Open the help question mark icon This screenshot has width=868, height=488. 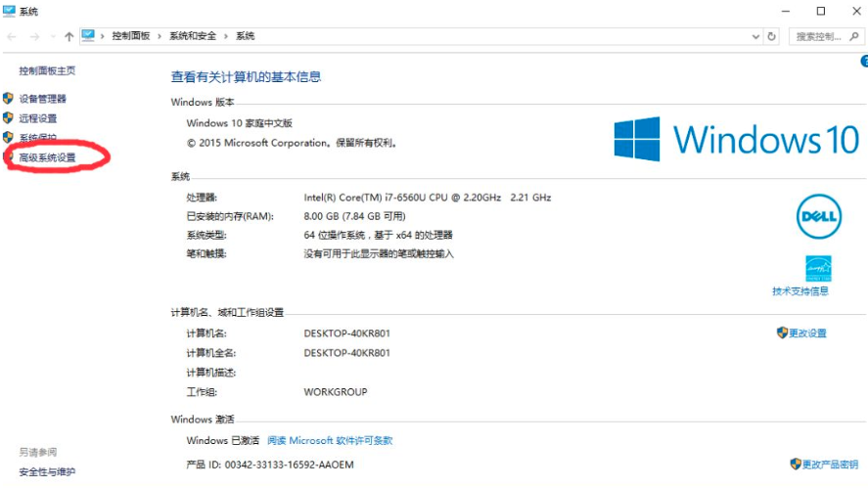(864, 61)
